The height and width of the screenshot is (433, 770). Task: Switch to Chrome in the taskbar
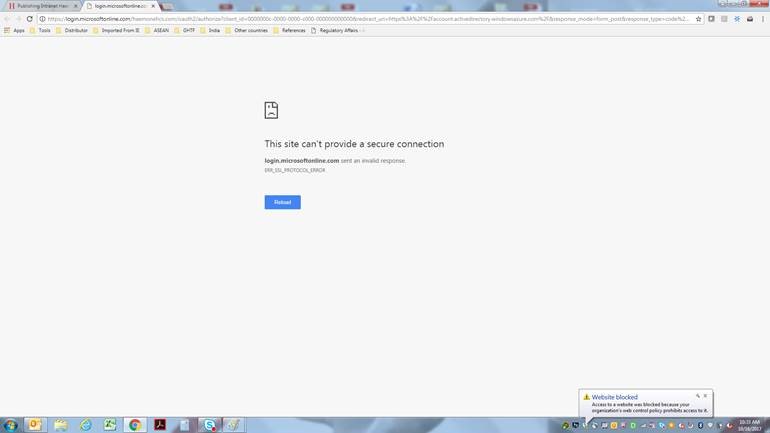click(x=135, y=425)
